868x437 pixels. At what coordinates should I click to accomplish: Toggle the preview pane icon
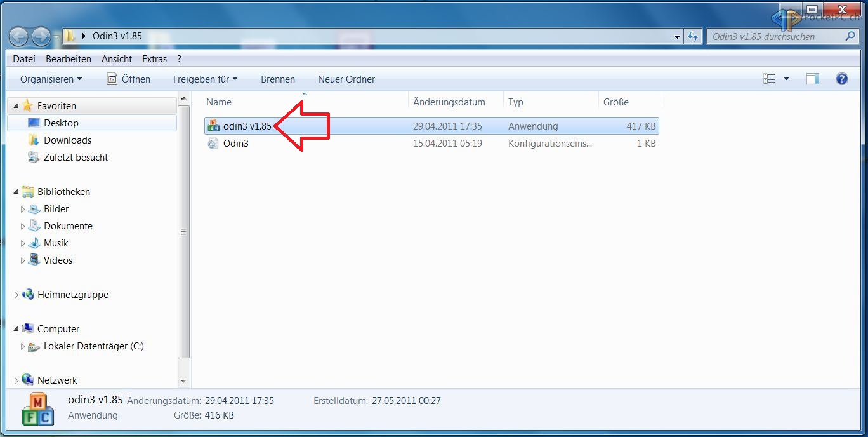pyautogui.click(x=813, y=79)
